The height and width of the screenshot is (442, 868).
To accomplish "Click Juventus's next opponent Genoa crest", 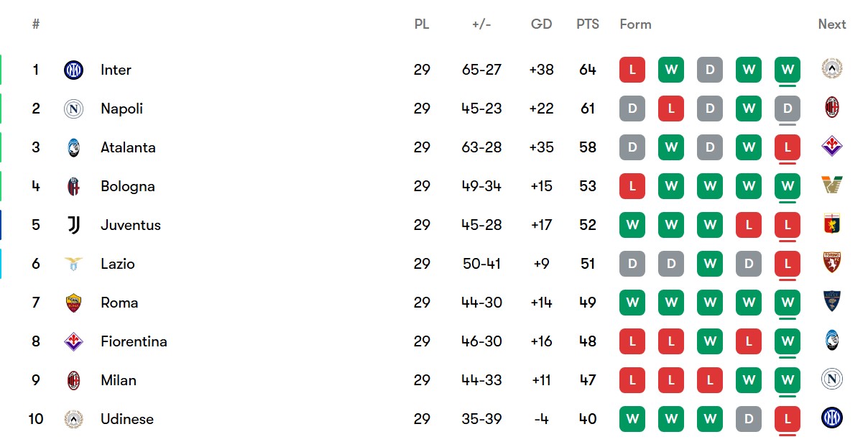I will (832, 224).
